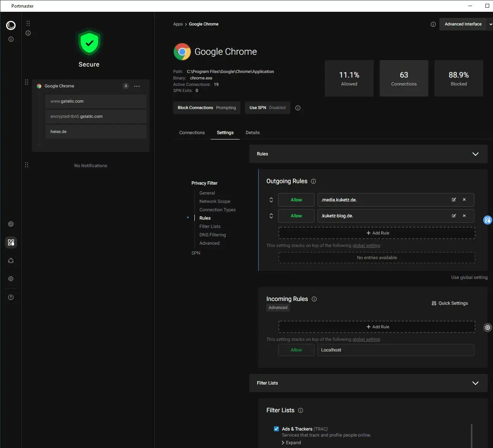493x448 pixels.
Task: Toggle Block Connections Prompting setting
Action: click(x=207, y=108)
